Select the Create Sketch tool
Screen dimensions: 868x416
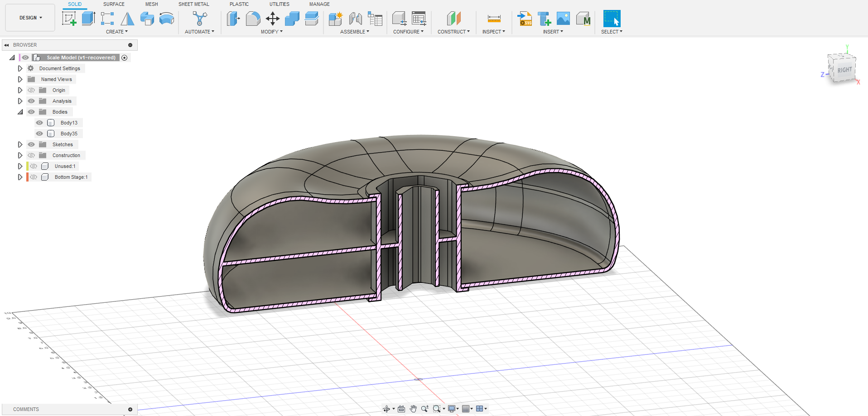coord(69,19)
